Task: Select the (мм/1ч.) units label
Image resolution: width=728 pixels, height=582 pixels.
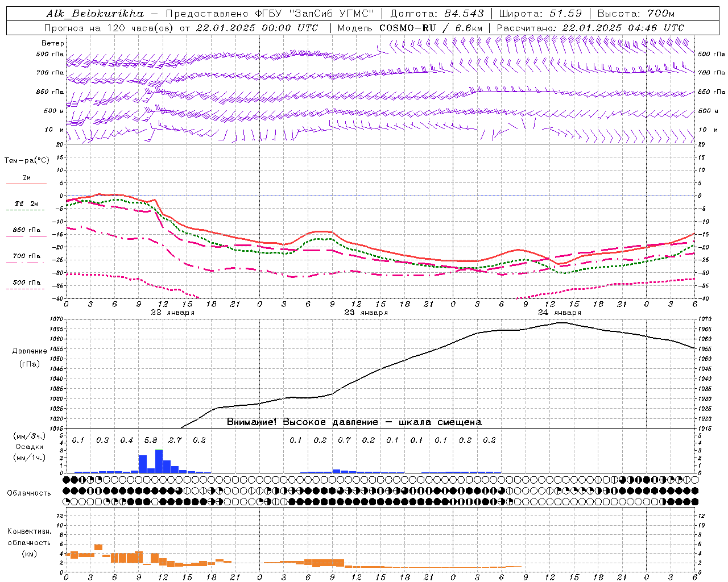Action: (29, 458)
